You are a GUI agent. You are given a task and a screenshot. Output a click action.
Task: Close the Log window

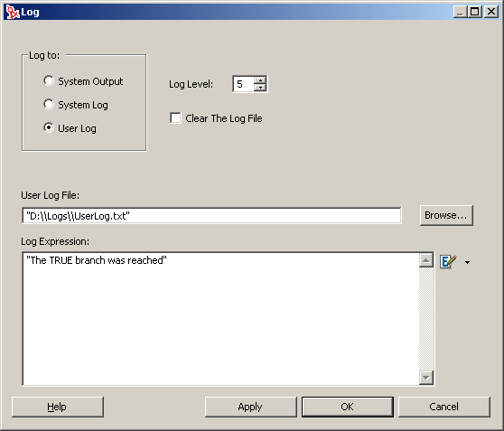tap(491, 12)
